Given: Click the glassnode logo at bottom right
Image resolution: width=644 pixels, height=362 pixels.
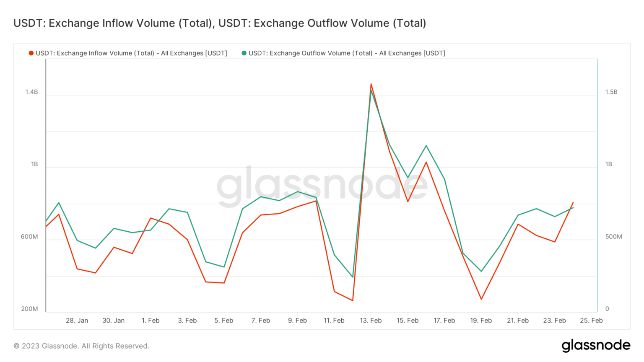Looking at the screenshot, I should coord(596,345).
